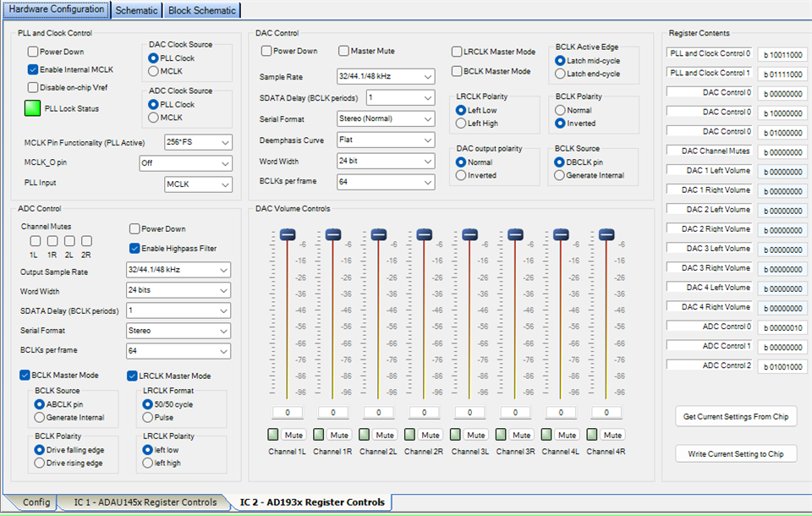This screenshot has width=812, height=516.
Task: Select MCLK as ADC Clock Source
Action: [153, 118]
